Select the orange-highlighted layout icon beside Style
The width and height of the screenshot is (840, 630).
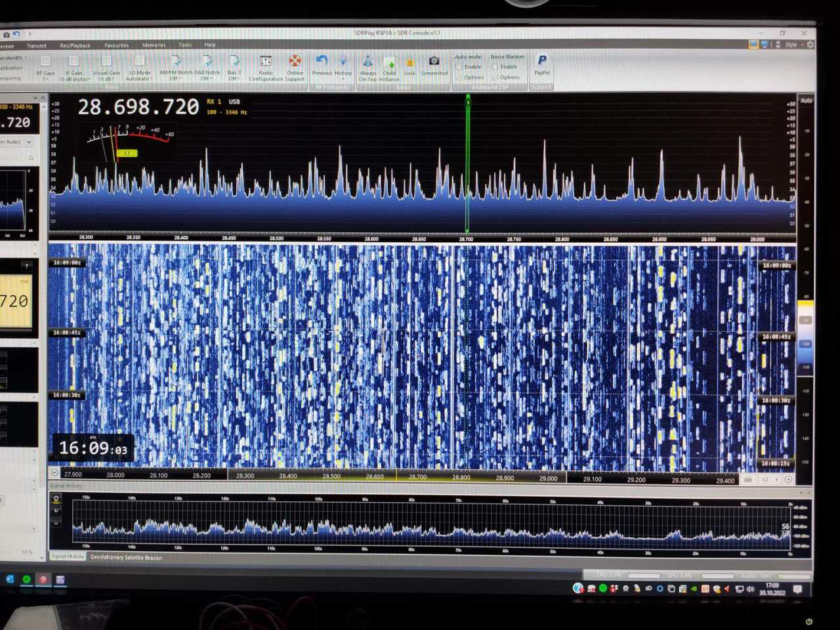(x=753, y=45)
